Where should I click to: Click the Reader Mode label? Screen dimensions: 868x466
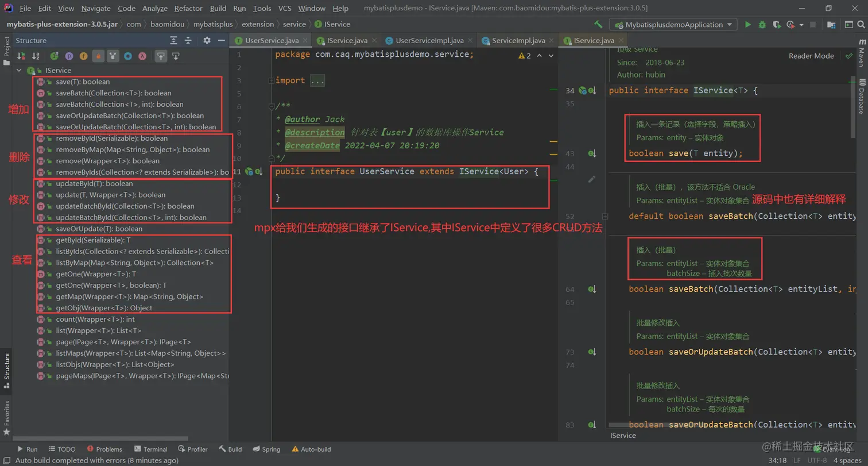point(811,56)
